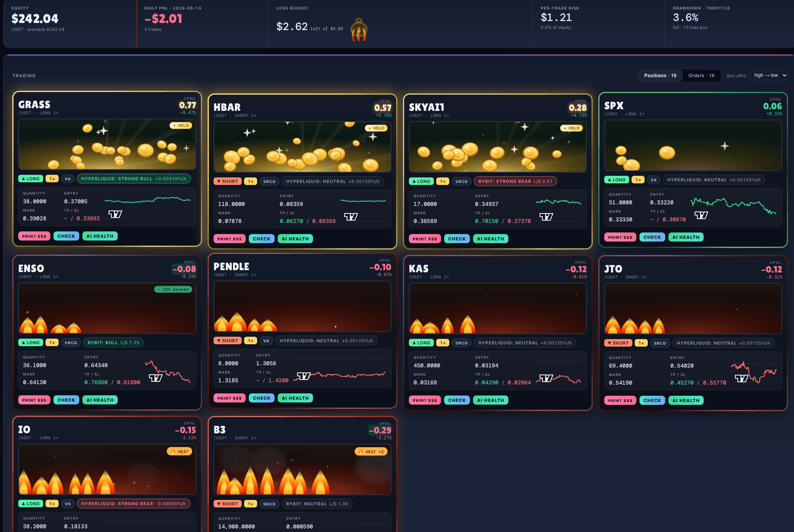
Task: Click the PENDLE fire animation thumbnail
Action: pyautogui.click(x=302, y=306)
